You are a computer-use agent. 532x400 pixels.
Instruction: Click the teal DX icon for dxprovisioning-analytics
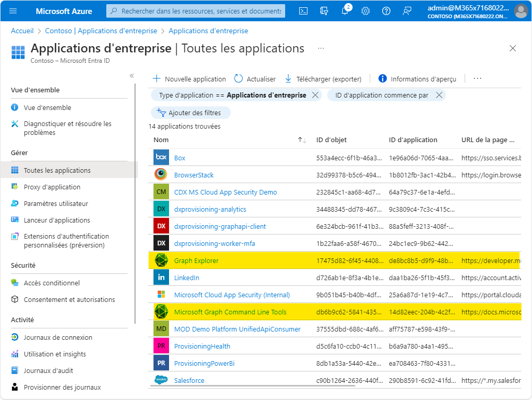pyautogui.click(x=161, y=209)
